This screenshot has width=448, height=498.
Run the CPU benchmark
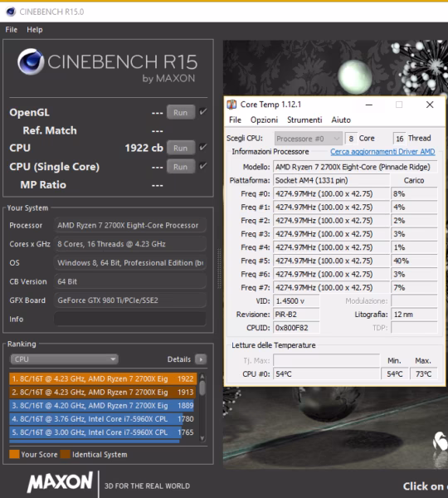pyautogui.click(x=180, y=148)
